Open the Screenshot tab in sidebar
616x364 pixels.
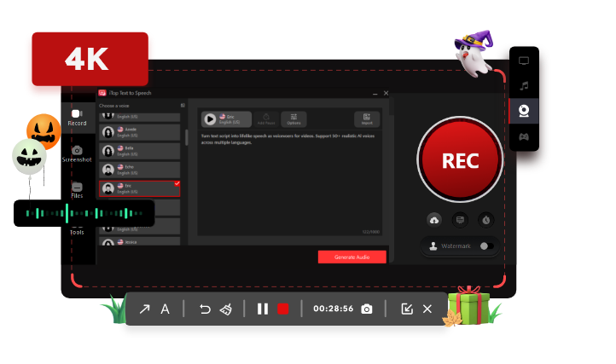coord(77,154)
